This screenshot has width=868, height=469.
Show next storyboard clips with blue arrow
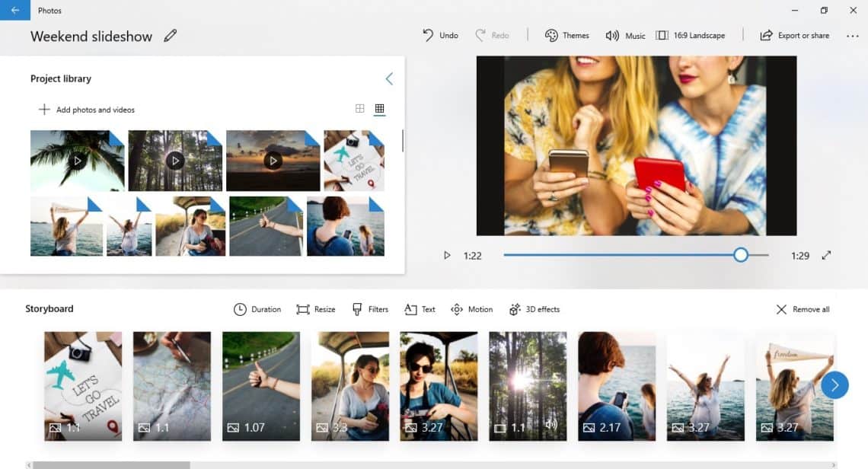pyautogui.click(x=834, y=384)
